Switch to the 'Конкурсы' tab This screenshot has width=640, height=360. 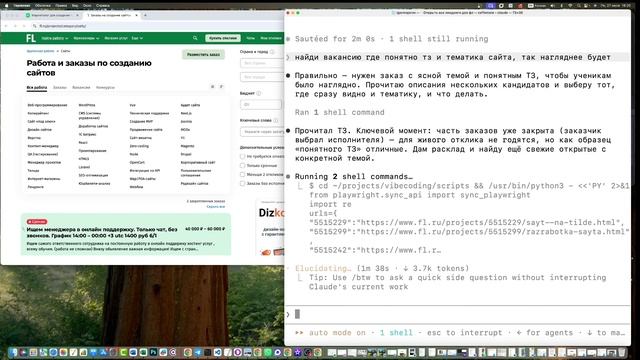pos(105,87)
